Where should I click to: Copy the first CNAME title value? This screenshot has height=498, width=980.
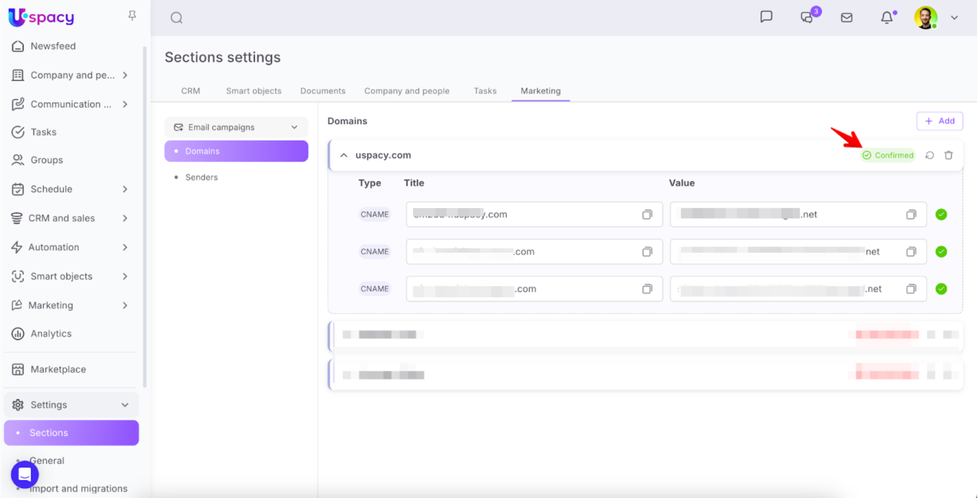[647, 215]
